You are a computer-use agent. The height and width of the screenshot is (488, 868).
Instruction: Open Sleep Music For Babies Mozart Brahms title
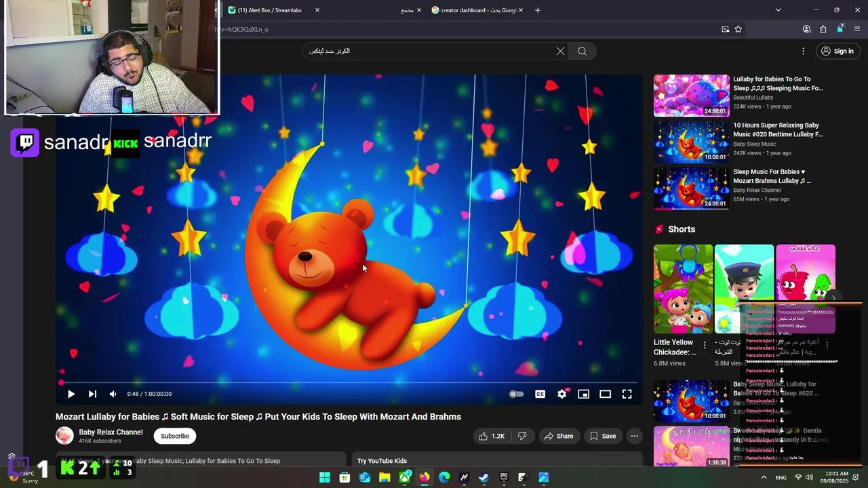(x=772, y=176)
